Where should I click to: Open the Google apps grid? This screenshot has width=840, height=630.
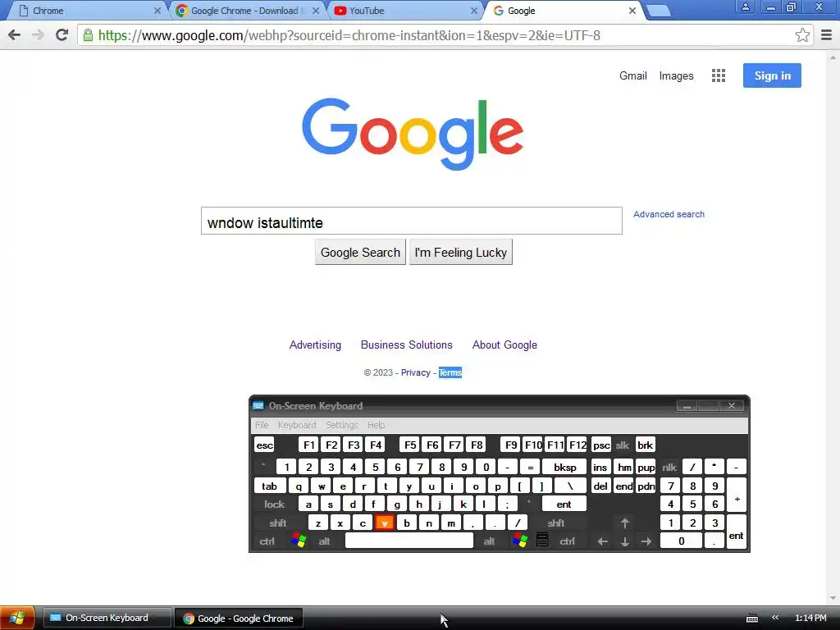coord(719,75)
